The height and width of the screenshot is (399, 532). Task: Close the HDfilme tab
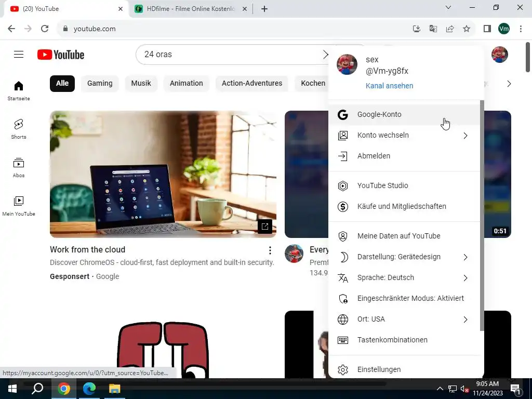pos(245,9)
